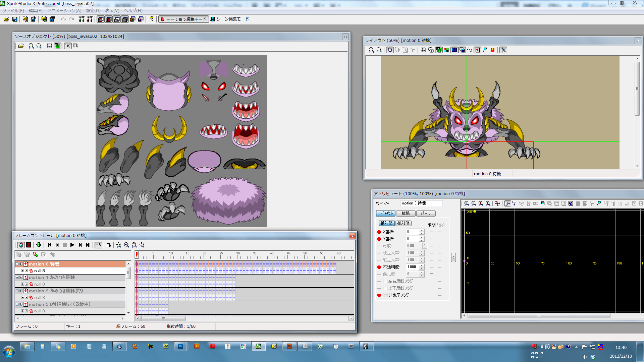This screenshot has height=362, width=644.
Task: Toggle grid display icon in Layout toolbar
Action: (x=423, y=50)
